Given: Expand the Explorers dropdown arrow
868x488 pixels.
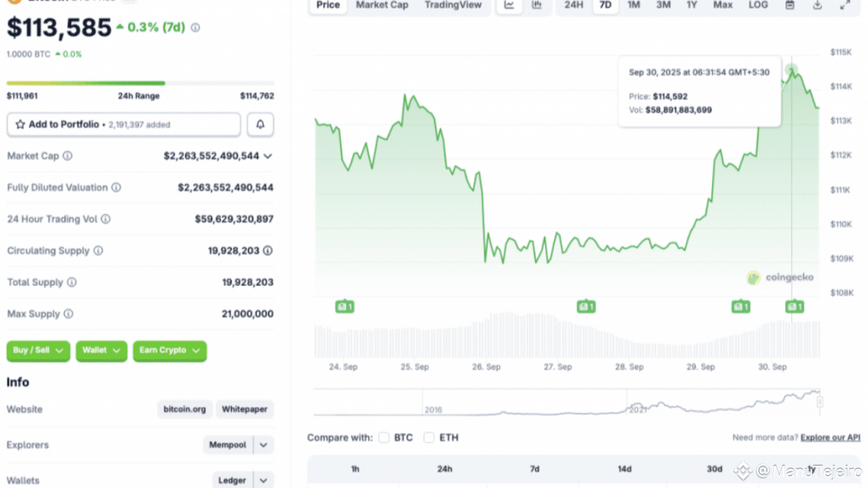Looking at the screenshot, I should pyautogui.click(x=264, y=445).
